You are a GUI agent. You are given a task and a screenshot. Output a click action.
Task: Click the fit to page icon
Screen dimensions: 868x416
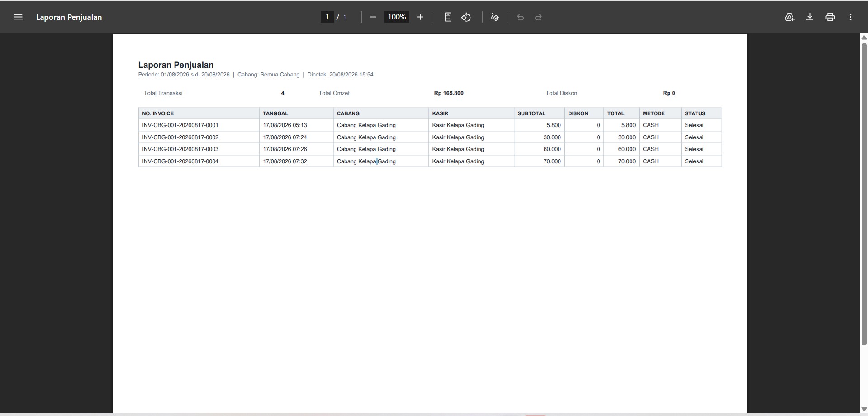(x=448, y=17)
